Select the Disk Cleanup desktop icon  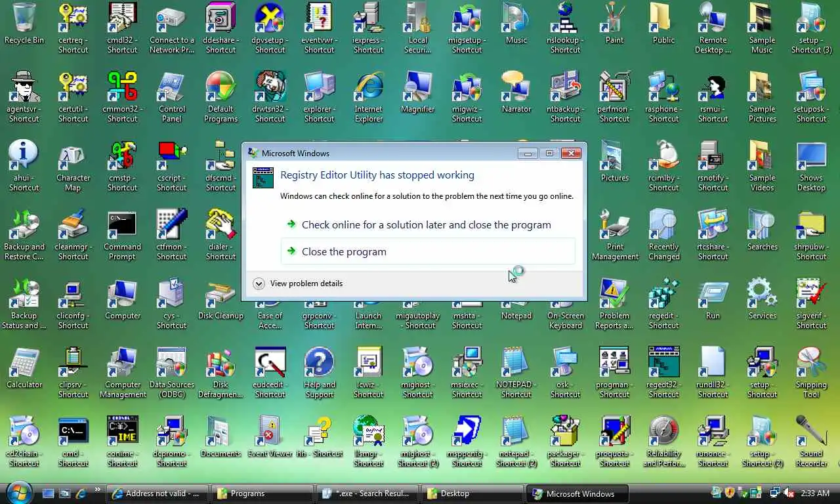point(220,299)
